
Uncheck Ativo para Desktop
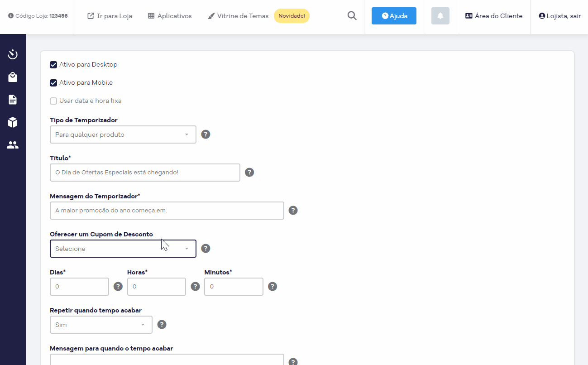[x=53, y=65]
